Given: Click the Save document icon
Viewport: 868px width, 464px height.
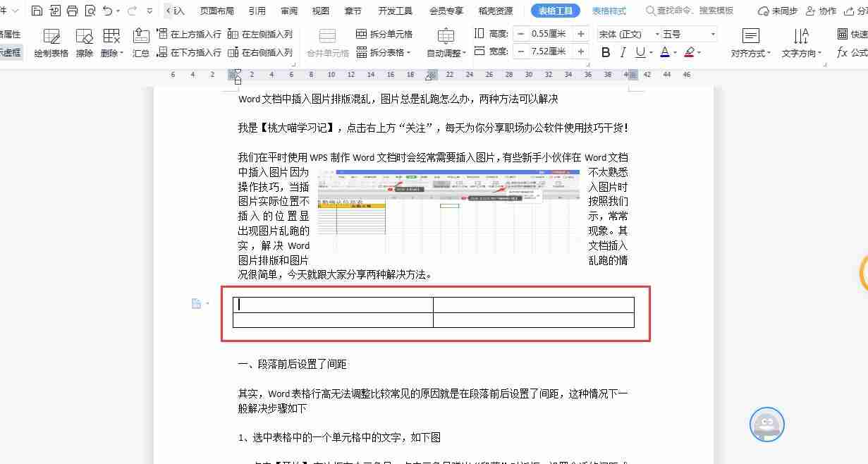Looking at the screenshot, I should [37, 11].
